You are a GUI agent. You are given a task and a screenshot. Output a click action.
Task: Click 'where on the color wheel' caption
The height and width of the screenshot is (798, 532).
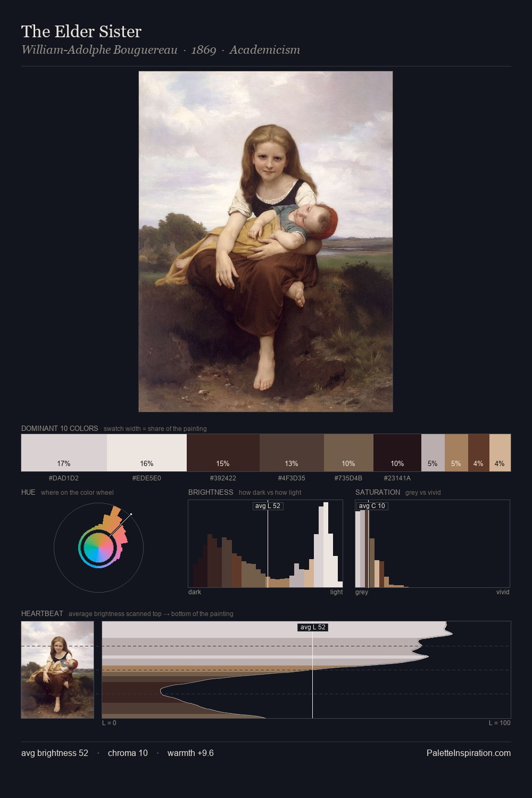tap(77, 493)
